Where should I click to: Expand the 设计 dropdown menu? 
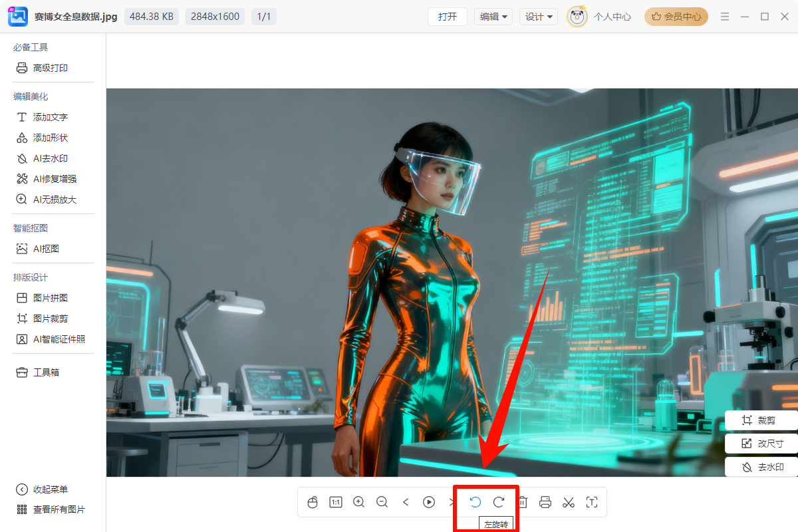coord(539,17)
